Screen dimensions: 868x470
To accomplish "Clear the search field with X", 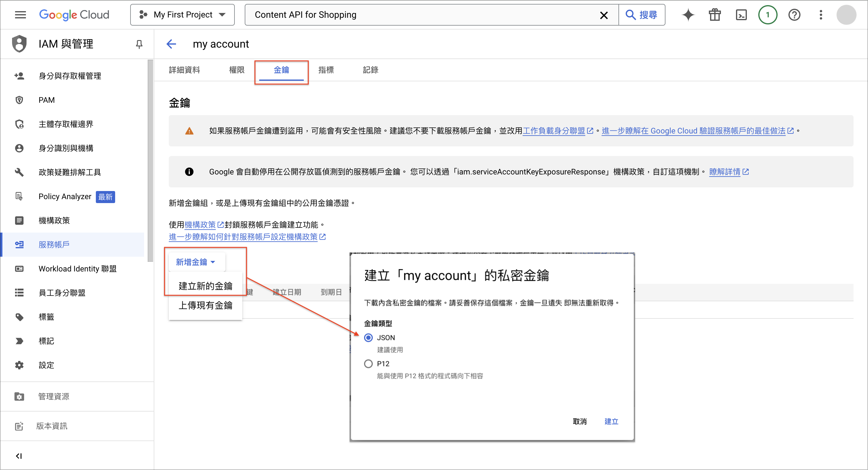I will coord(604,15).
